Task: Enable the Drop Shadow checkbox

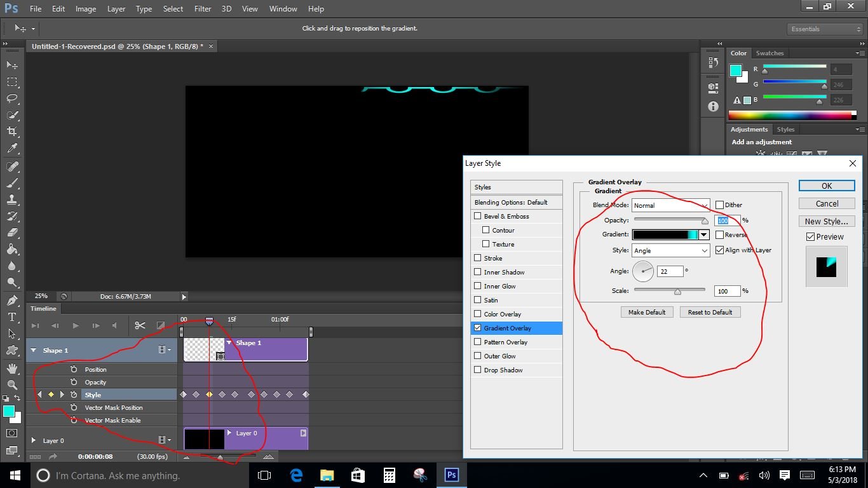Action: coord(478,370)
